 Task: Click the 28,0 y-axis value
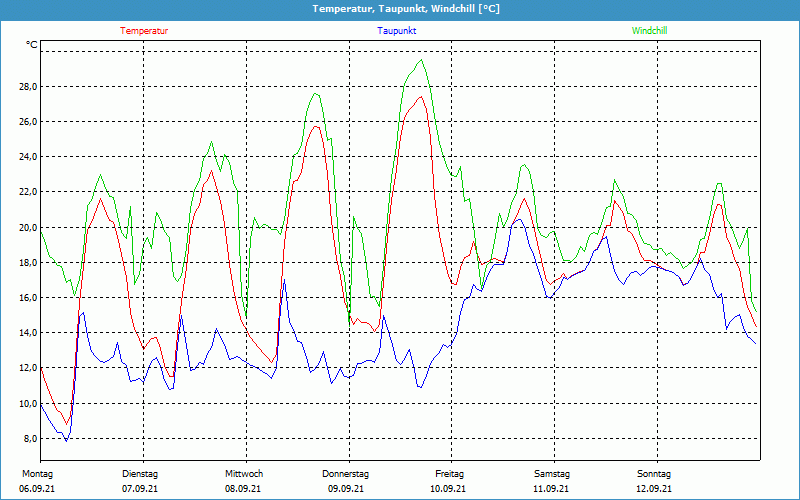click(29, 87)
